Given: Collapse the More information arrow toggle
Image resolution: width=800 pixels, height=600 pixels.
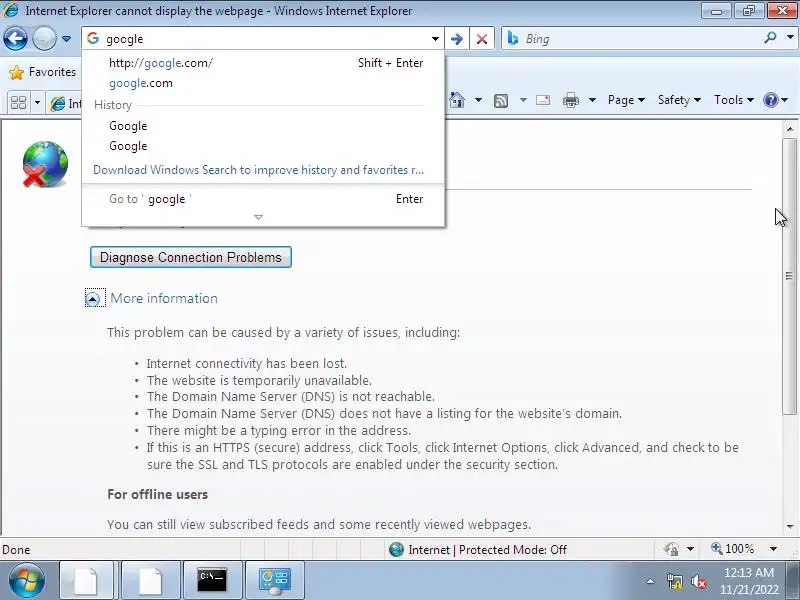Looking at the screenshot, I should [x=92, y=298].
